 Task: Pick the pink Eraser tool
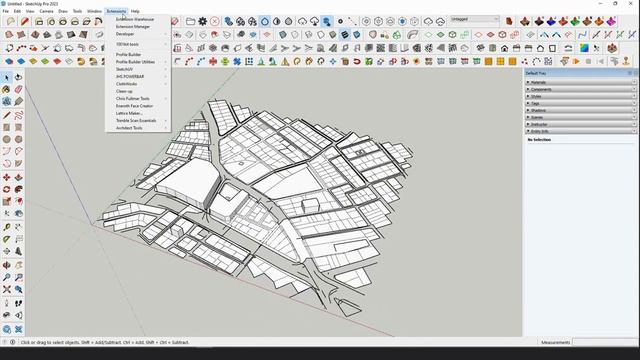pyautogui.click(x=18, y=89)
